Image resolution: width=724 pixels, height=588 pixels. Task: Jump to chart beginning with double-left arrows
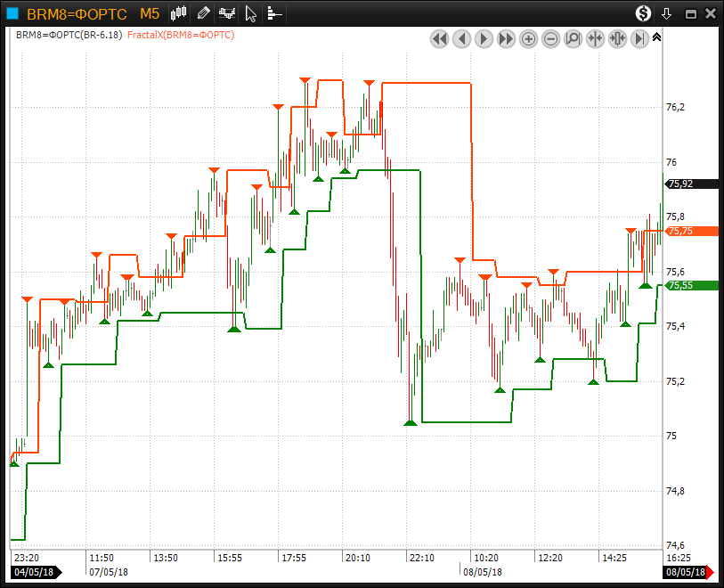pyautogui.click(x=439, y=38)
